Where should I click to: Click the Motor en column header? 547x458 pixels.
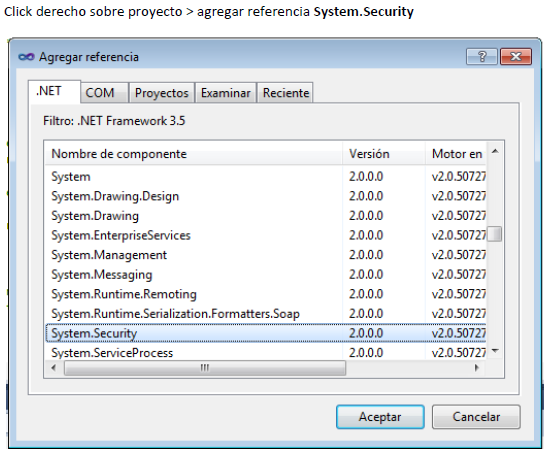[456, 154]
